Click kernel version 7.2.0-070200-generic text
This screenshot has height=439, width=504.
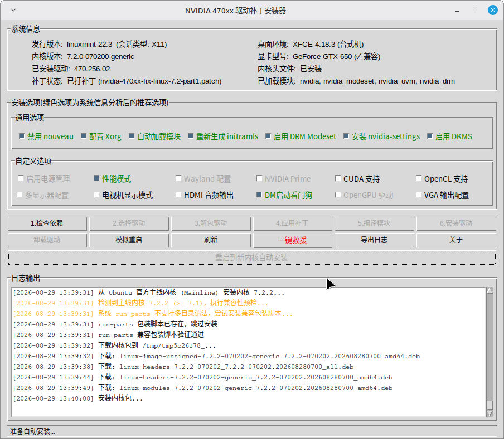100,57
